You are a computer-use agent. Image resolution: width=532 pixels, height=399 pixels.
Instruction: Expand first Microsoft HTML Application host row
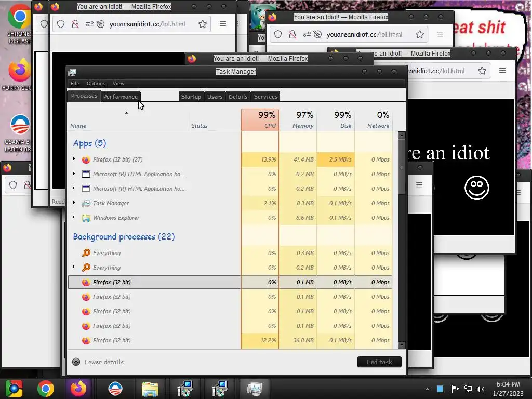click(x=74, y=174)
